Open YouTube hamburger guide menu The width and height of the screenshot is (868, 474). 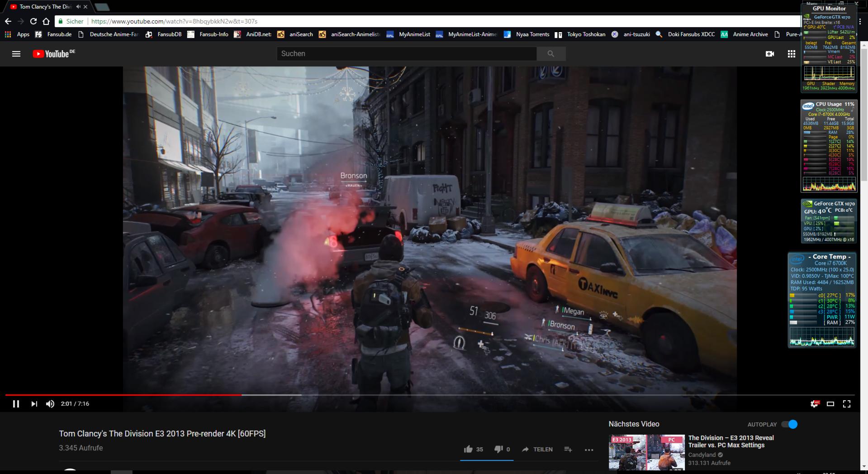[16, 54]
